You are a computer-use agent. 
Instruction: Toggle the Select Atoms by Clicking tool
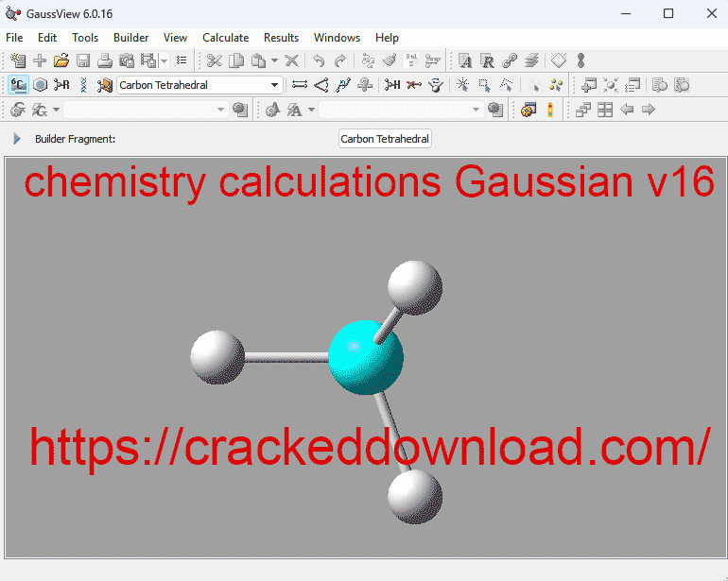(463, 85)
